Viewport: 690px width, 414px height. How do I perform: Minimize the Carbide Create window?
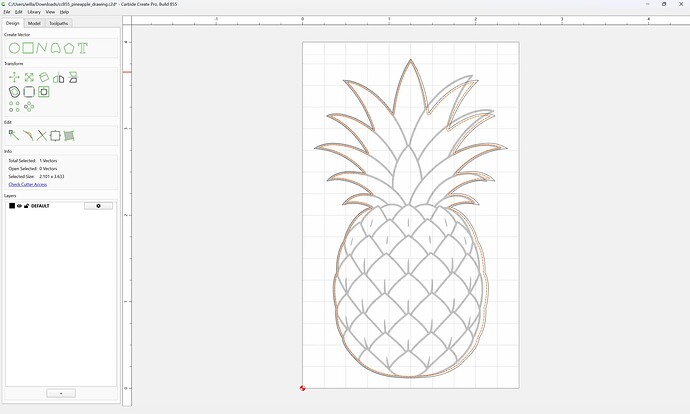point(648,4)
